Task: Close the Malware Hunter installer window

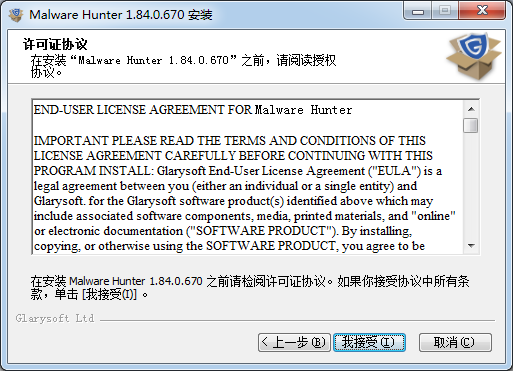Action: (482, 11)
